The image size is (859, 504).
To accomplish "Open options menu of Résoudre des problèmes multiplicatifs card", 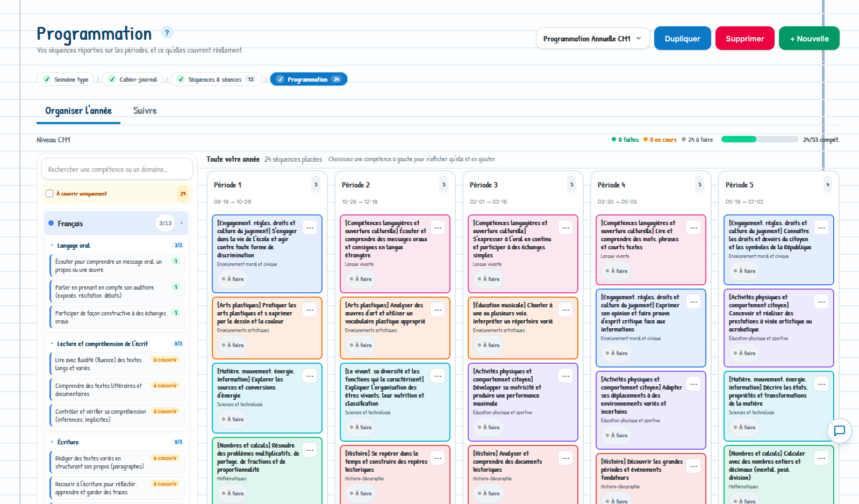I will 310,450.
